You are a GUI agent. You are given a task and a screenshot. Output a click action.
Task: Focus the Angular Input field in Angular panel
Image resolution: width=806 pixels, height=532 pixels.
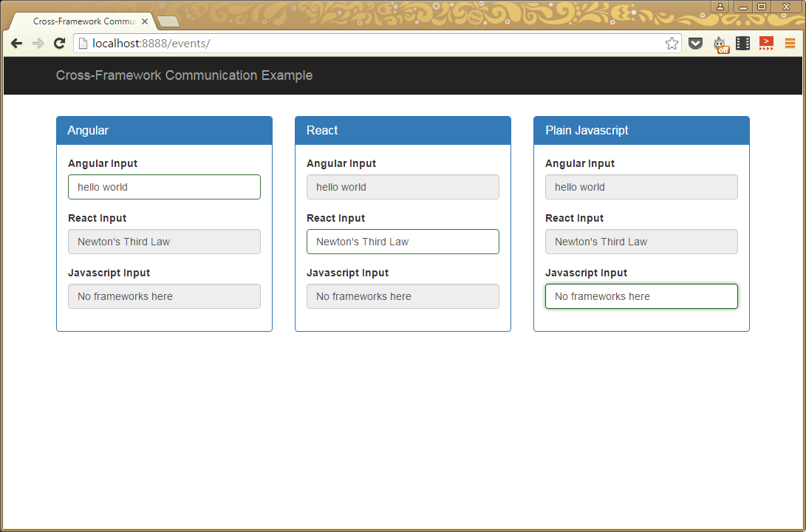164,187
